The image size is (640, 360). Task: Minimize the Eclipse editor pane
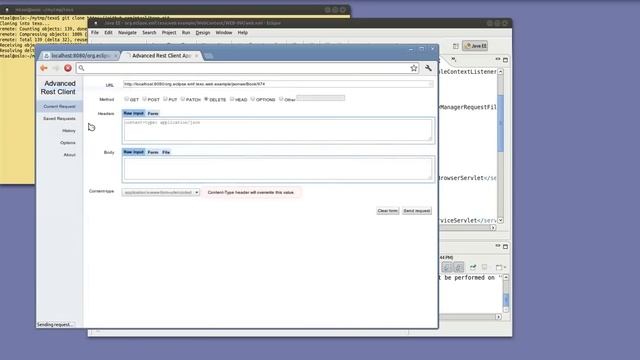tap(498, 60)
